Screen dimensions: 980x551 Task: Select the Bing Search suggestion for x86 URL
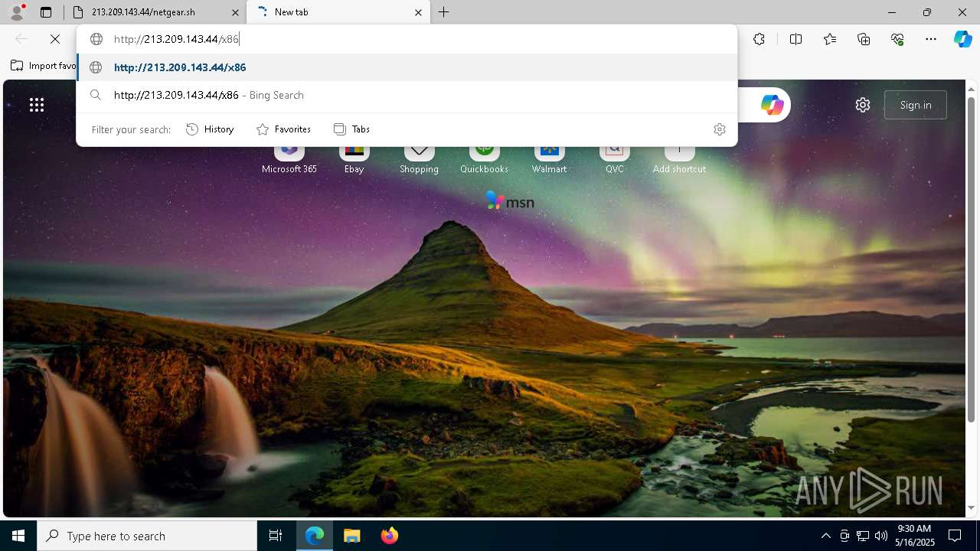coord(407,95)
